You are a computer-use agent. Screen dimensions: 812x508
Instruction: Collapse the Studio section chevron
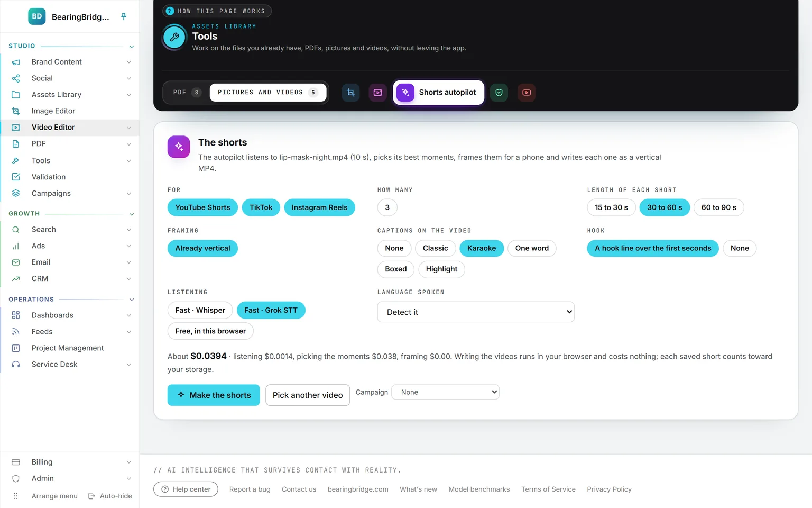pyautogui.click(x=132, y=47)
